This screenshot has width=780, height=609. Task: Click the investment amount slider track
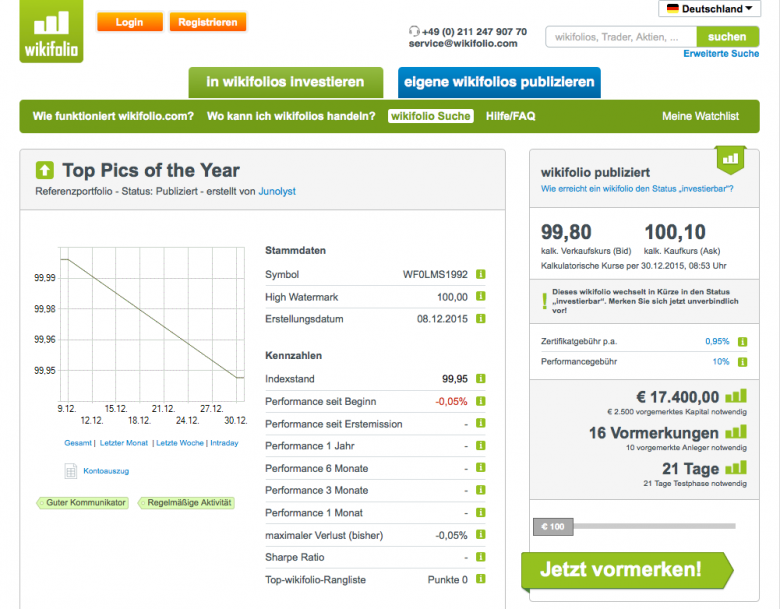point(654,526)
